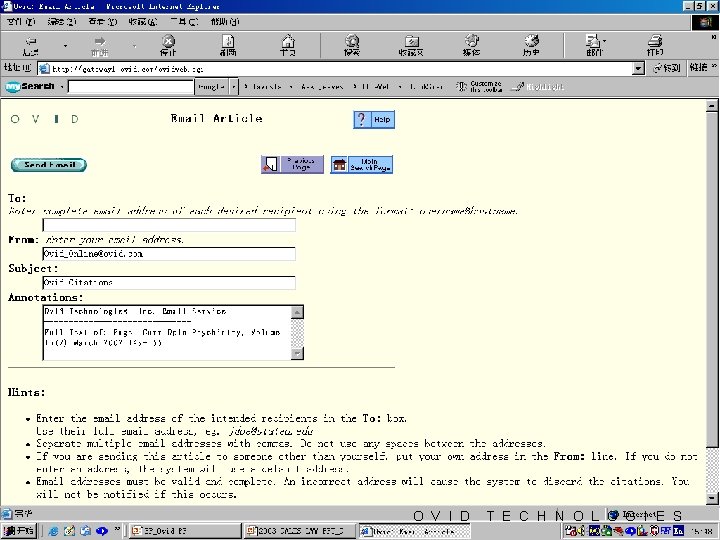The width and height of the screenshot is (720, 540).
Task: Open the mySearch logo dropdown arrow
Action: [x=61, y=86]
